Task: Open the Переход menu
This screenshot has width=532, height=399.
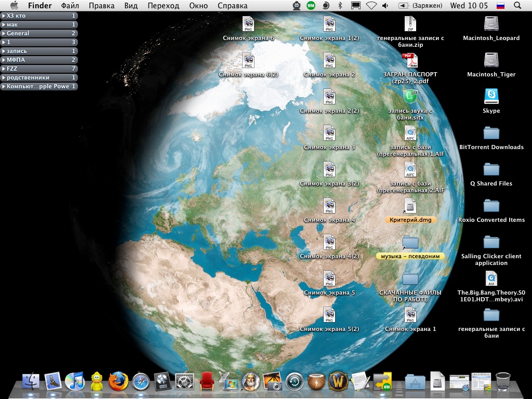Action: (163, 5)
